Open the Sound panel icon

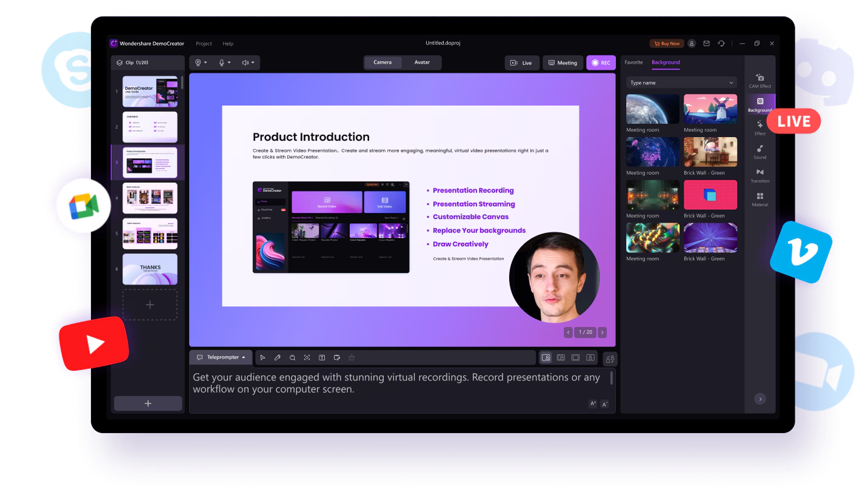[760, 152]
